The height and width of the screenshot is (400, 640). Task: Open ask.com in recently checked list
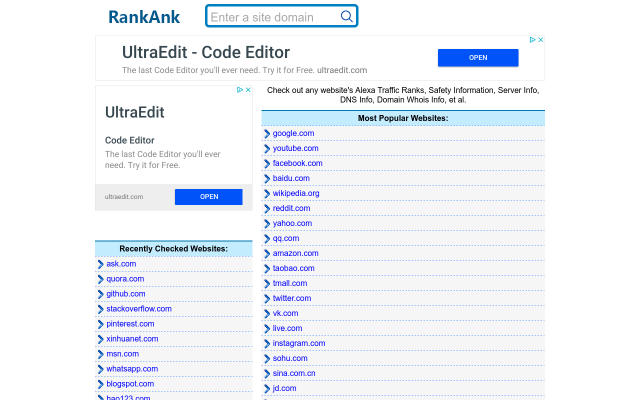point(121,264)
